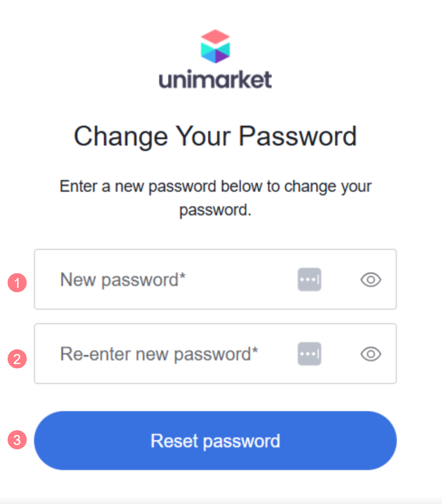Click the unimarket wordmark text
Image resolution: width=442 pixels, height=504 pixels.
(x=215, y=79)
